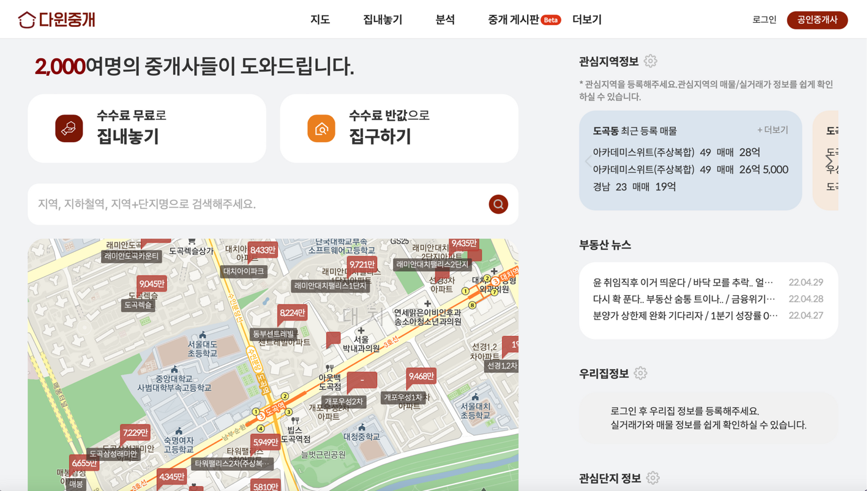Screen dimensions: 868x491
Task: Click the key icon on 집내놓기 card
Action: tap(69, 128)
